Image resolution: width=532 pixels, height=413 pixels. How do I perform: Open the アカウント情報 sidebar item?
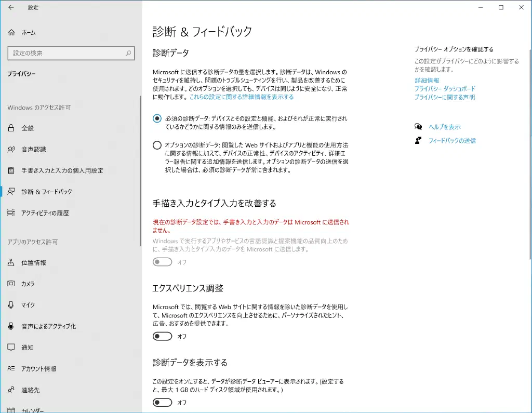click(38, 369)
